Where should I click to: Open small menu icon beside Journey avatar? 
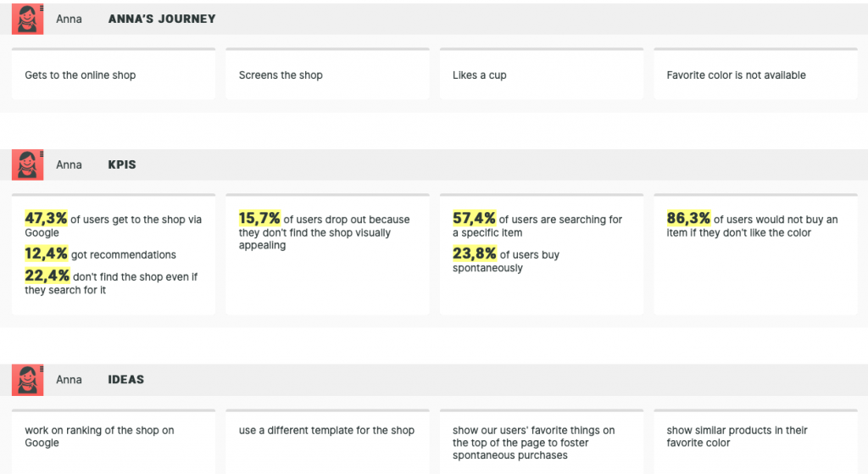pos(42,8)
